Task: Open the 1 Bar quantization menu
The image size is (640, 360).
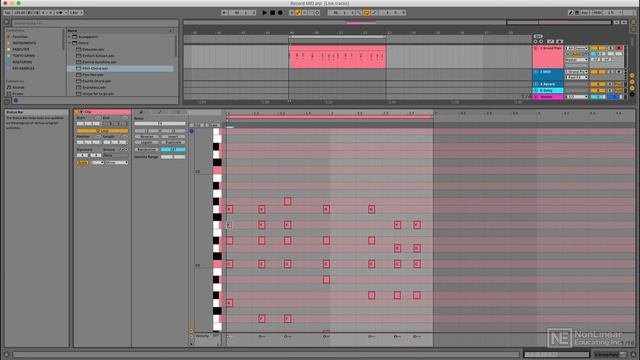Action: (76, 13)
